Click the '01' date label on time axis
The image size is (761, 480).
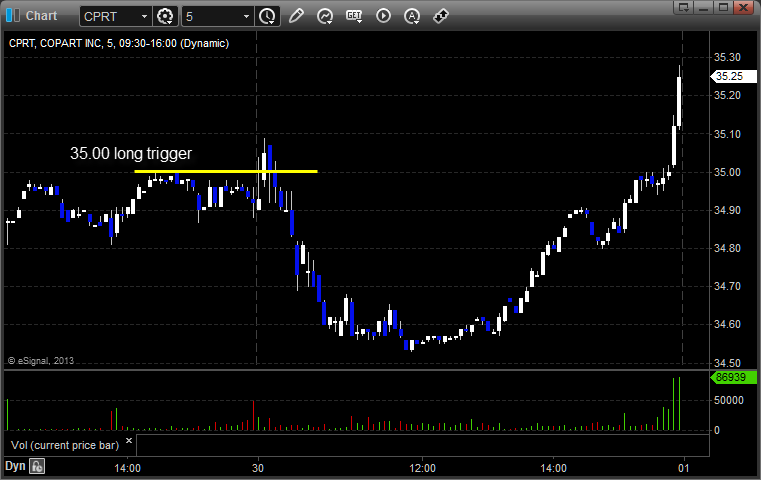pyautogui.click(x=683, y=468)
